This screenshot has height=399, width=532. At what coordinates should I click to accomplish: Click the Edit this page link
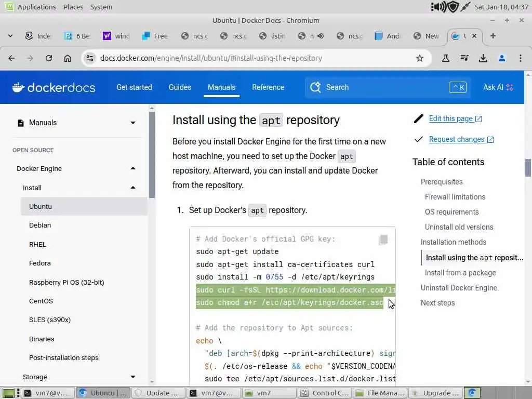pos(455,119)
